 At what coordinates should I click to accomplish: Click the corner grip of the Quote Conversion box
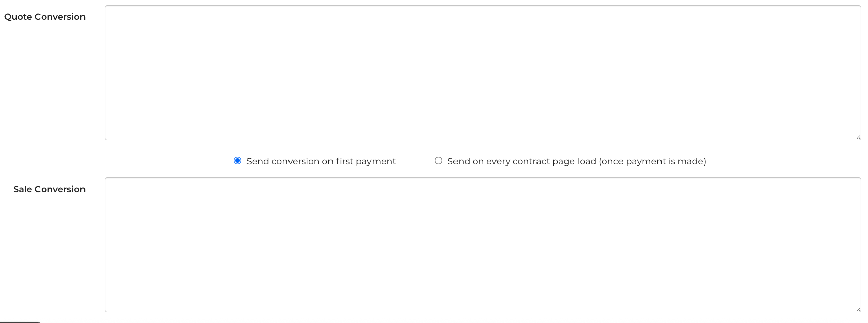[x=858, y=136]
